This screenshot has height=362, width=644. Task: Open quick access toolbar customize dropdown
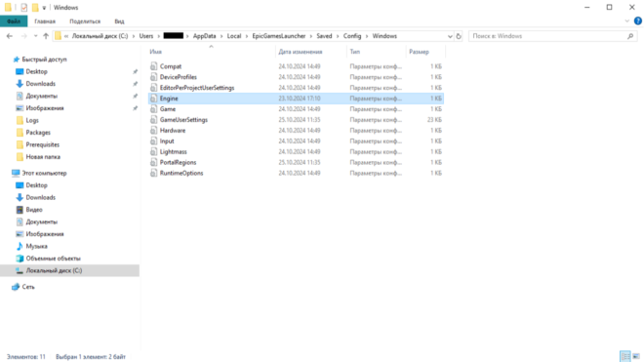[x=44, y=8]
